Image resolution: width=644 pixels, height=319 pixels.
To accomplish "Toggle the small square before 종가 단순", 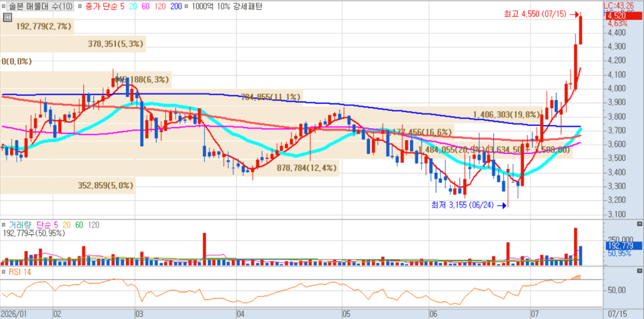I will [79, 6].
